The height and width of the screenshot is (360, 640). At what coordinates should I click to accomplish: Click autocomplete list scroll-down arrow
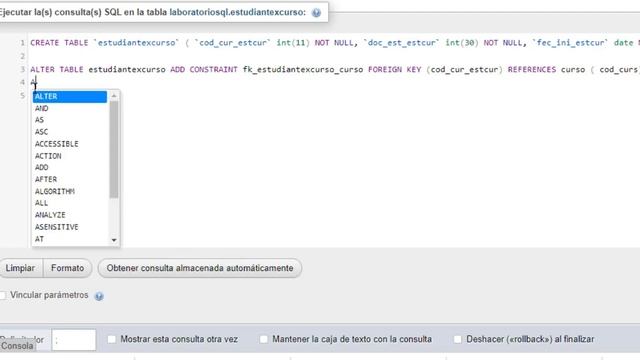pyautogui.click(x=114, y=240)
